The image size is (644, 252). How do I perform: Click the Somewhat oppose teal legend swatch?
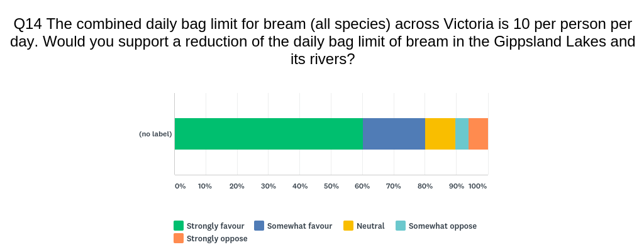401,226
